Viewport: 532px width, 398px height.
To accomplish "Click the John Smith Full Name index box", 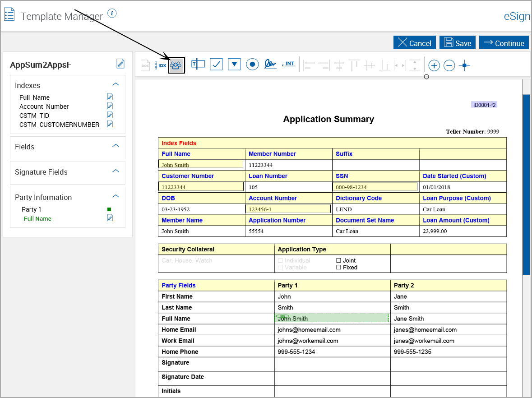I will pyautogui.click(x=201, y=164).
